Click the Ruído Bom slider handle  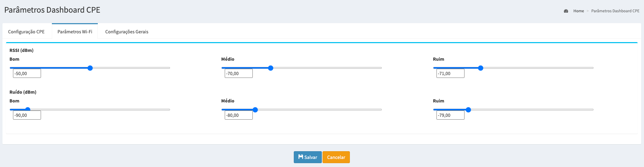coord(28,110)
